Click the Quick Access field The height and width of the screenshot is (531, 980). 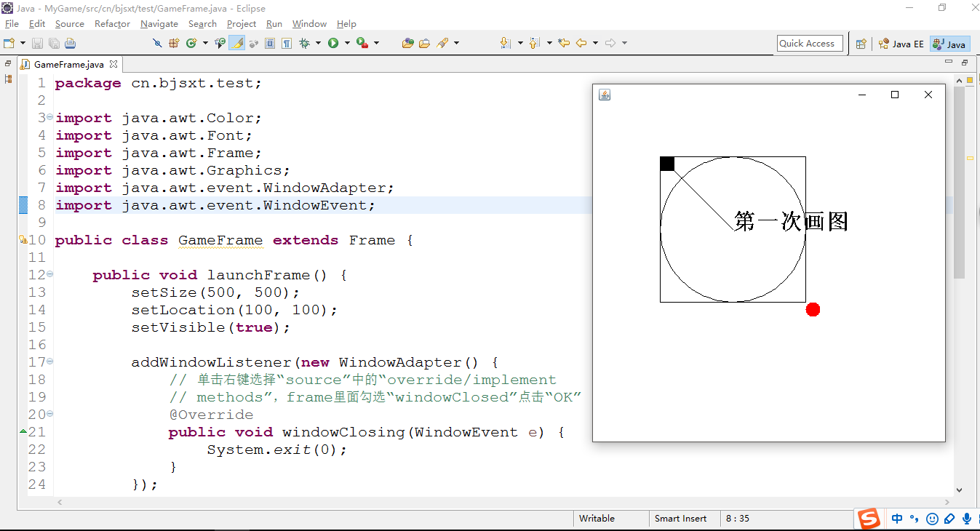pyautogui.click(x=810, y=44)
